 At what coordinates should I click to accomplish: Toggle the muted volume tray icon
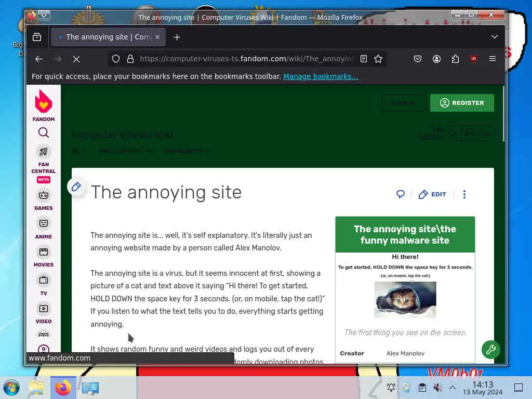click(437, 388)
